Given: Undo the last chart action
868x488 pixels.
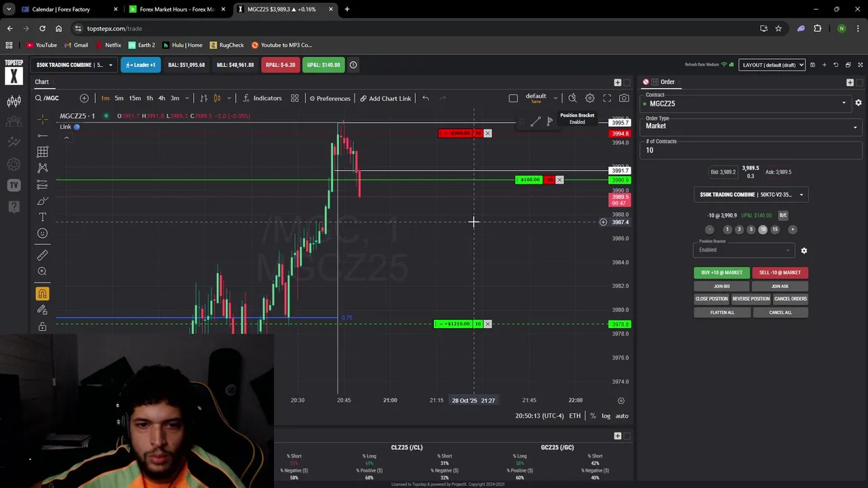Looking at the screenshot, I should coord(425,98).
